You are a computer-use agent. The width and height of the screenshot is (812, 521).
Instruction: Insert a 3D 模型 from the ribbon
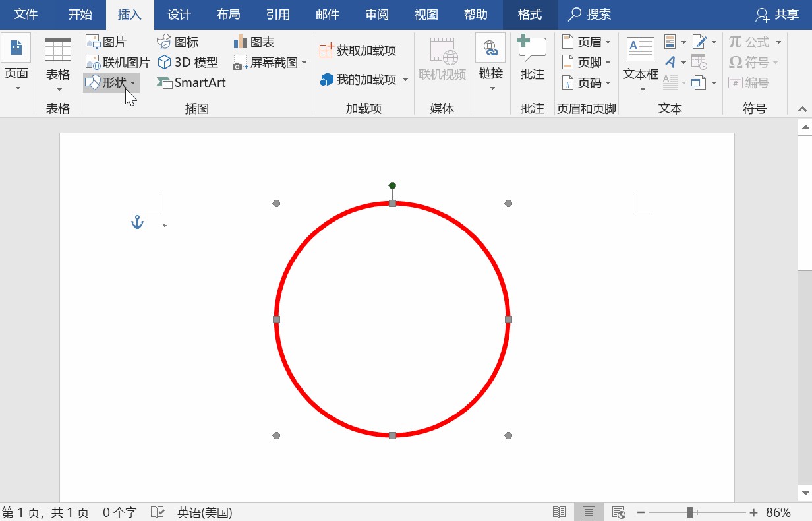pyautogui.click(x=188, y=63)
